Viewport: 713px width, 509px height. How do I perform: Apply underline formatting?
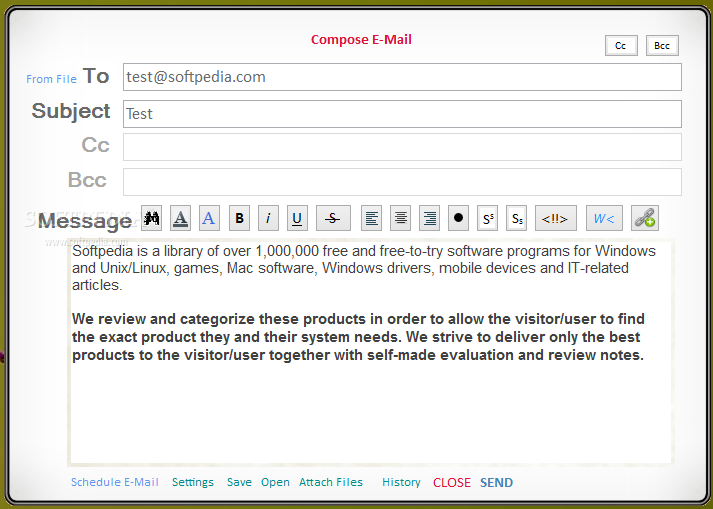pos(297,218)
